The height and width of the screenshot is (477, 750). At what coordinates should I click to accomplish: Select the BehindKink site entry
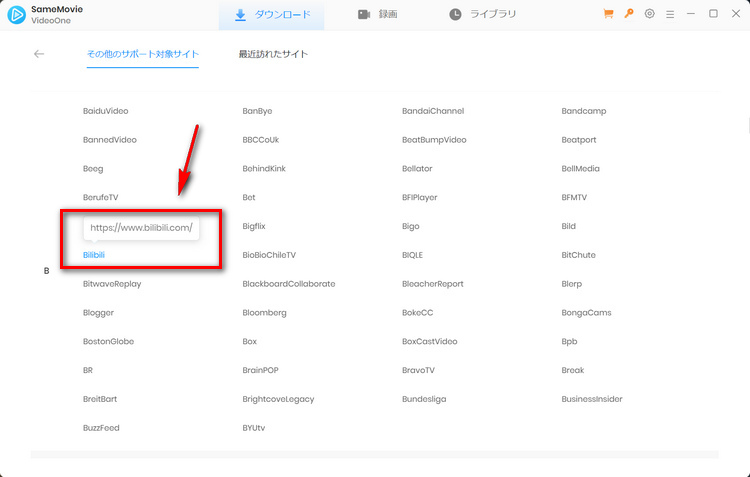click(264, 168)
